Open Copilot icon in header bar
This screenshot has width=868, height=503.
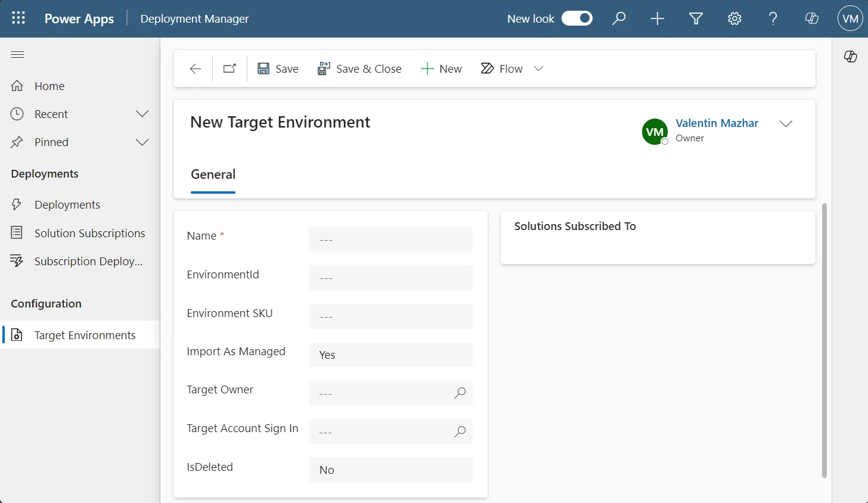point(811,19)
